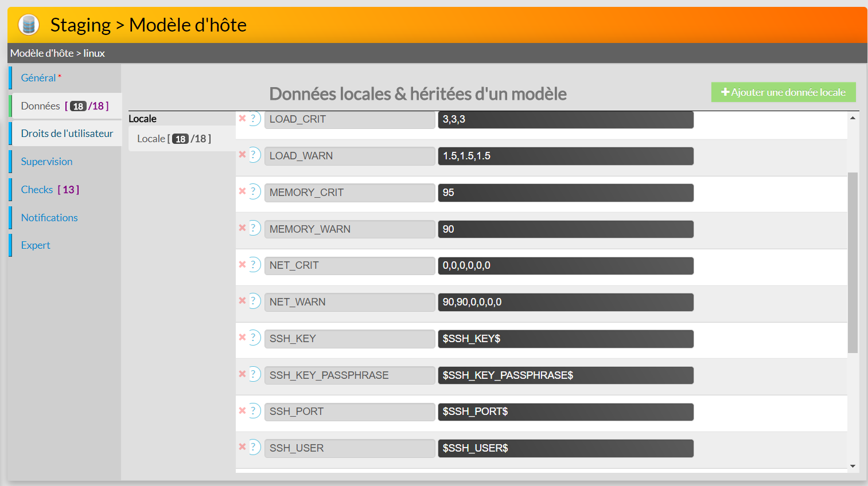868x486 pixels.
Task: Remove SSH_KEY_PASSPHRASE using the X icon
Action: tap(242, 374)
